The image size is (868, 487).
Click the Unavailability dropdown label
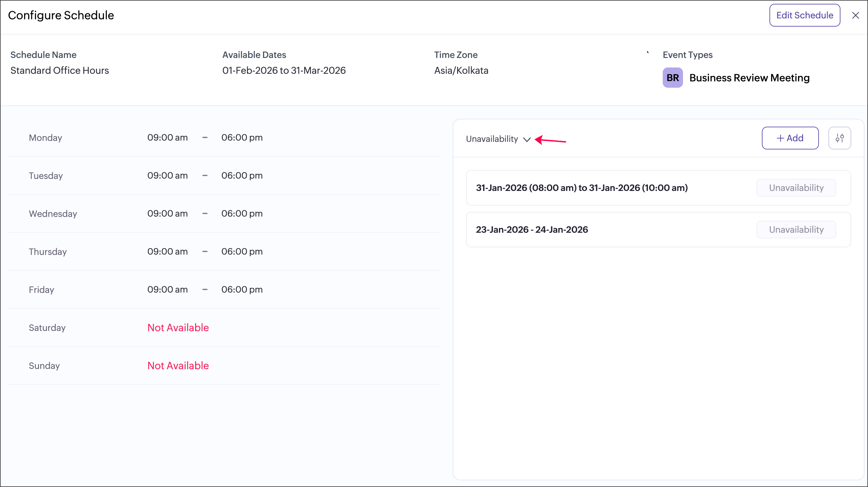click(x=492, y=139)
